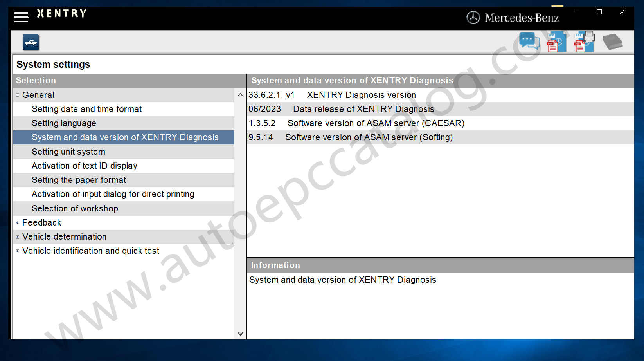
Task: Select Vehicle identification and quick test label
Action: [x=91, y=251]
